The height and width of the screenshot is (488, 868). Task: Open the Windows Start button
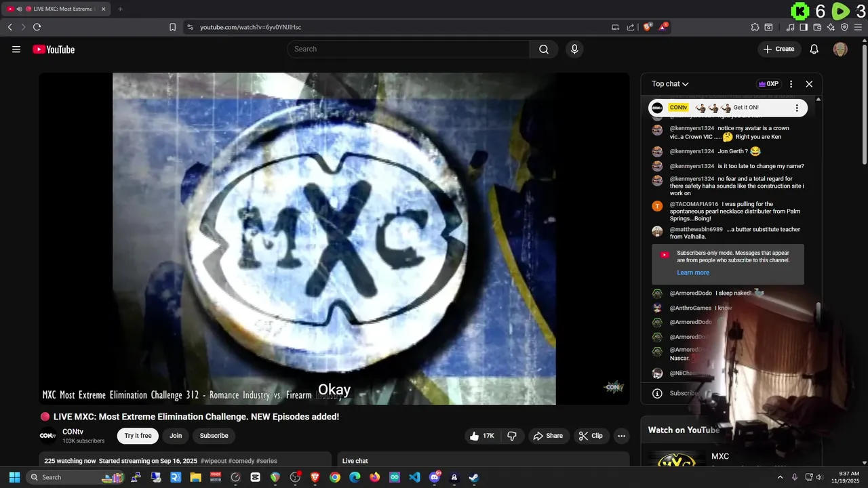(x=14, y=477)
